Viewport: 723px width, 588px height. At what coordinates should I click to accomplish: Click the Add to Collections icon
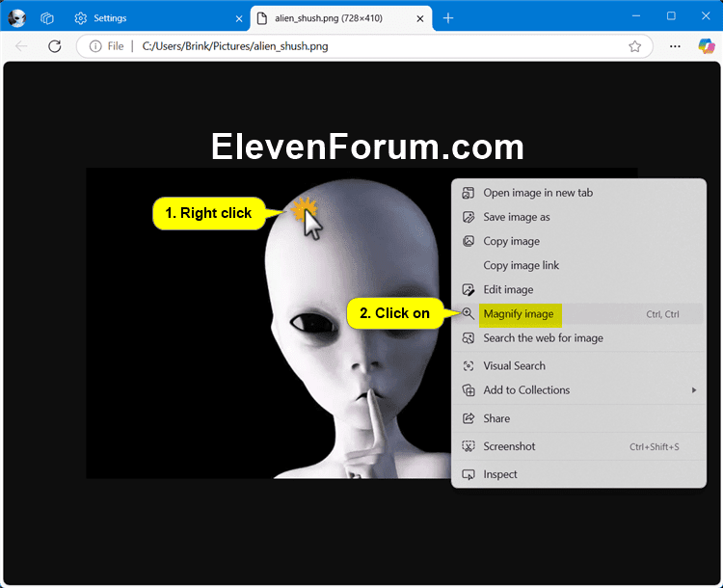click(468, 390)
